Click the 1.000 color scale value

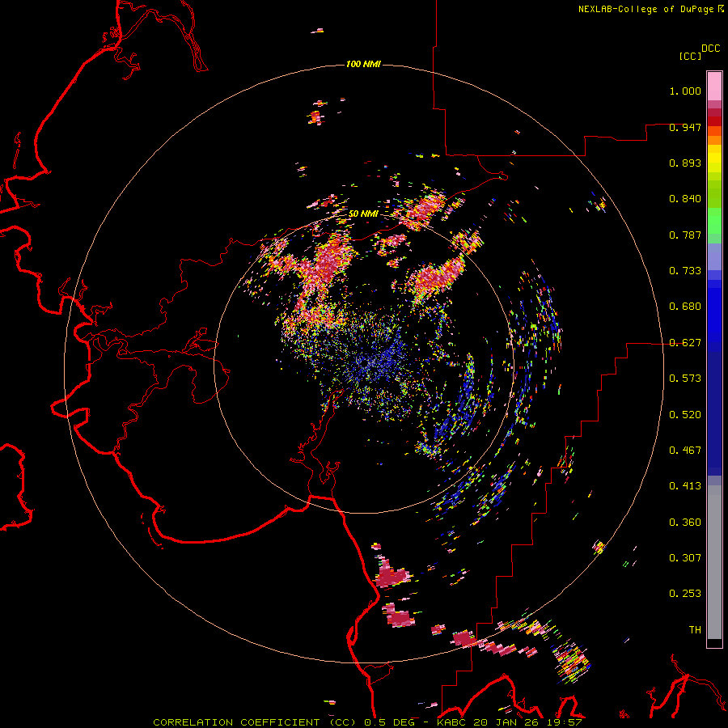[685, 91]
